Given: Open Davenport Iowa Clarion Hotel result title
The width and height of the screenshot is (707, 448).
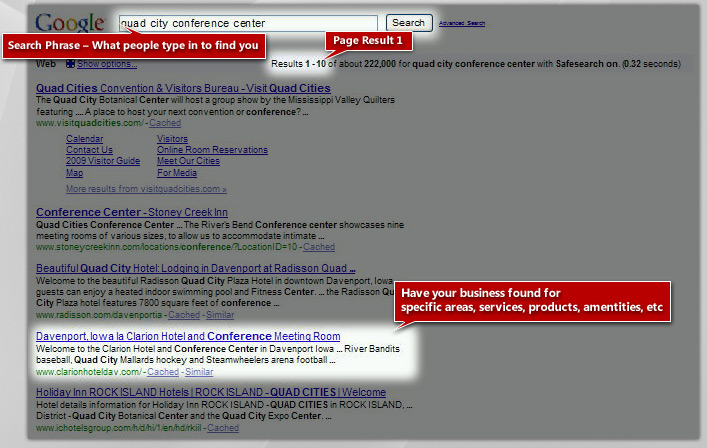Looking at the screenshot, I should point(188,336).
